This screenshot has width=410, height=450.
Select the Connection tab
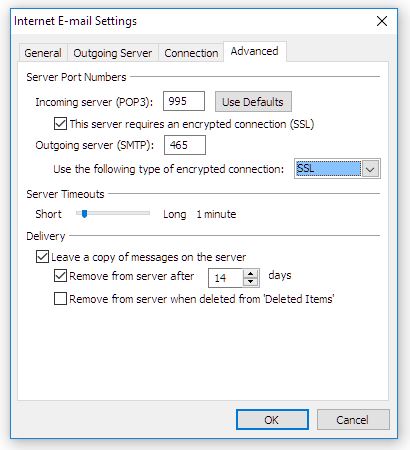point(191,53)
